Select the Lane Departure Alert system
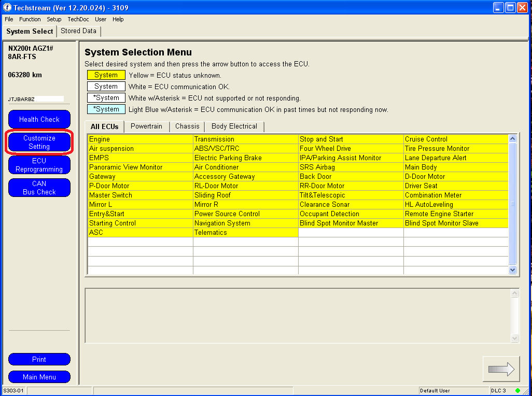 click(x=456, y=158)
